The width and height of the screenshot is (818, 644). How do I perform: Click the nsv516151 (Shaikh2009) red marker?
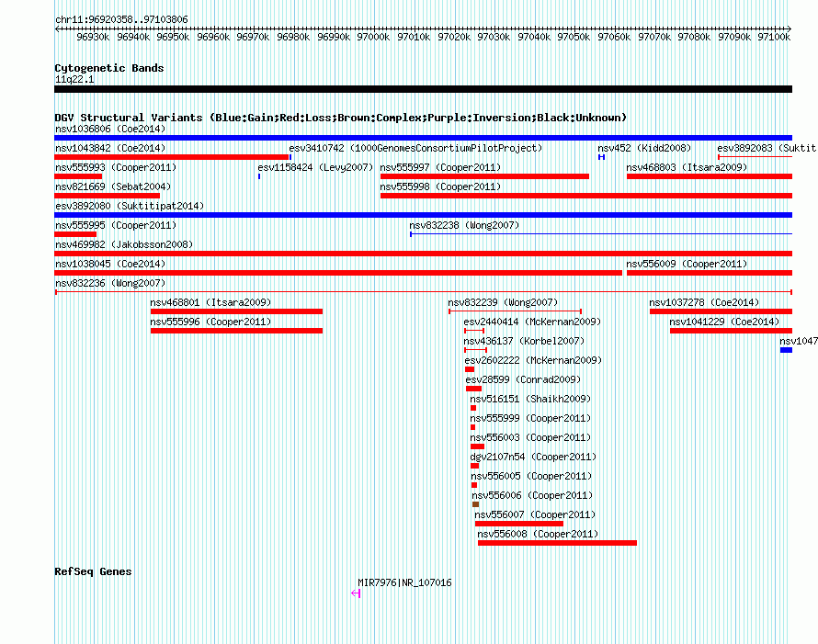pos(473,408)
